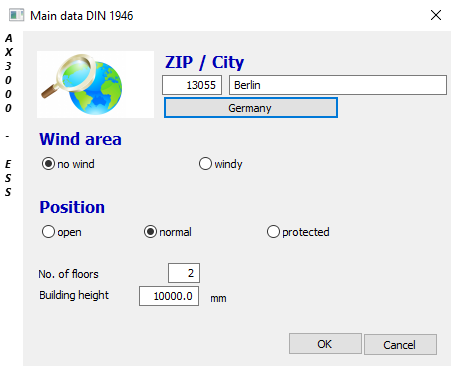Screen dimensions: 452x367
Task: Choose the 'protected' position option
Action: (x=273, y=232)
